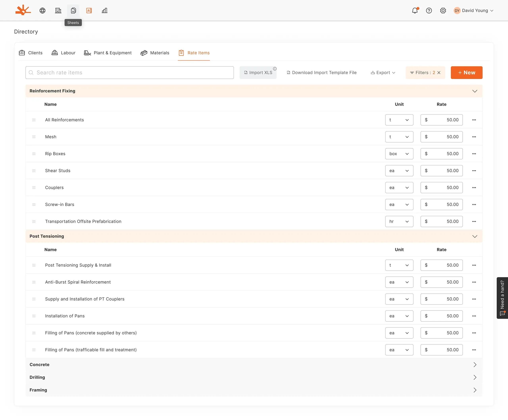Open the Need a hand? chat widget
508x420 pixels.
(x=502, y=298)
